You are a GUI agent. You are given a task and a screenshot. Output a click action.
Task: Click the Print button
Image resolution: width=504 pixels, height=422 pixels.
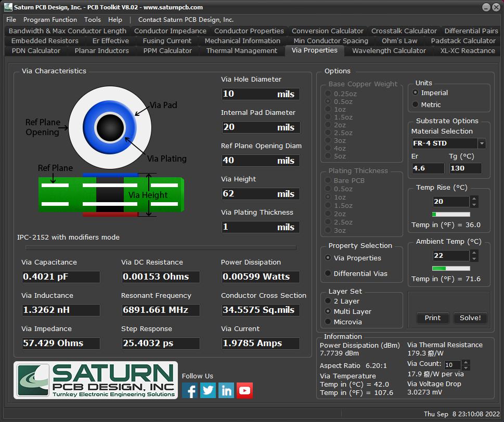coord(432,318)
